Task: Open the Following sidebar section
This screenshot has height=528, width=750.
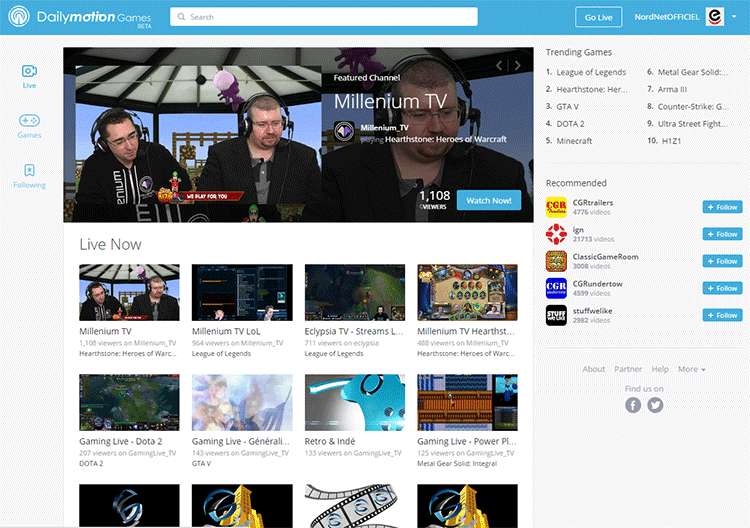Action: tap(29, 176)
